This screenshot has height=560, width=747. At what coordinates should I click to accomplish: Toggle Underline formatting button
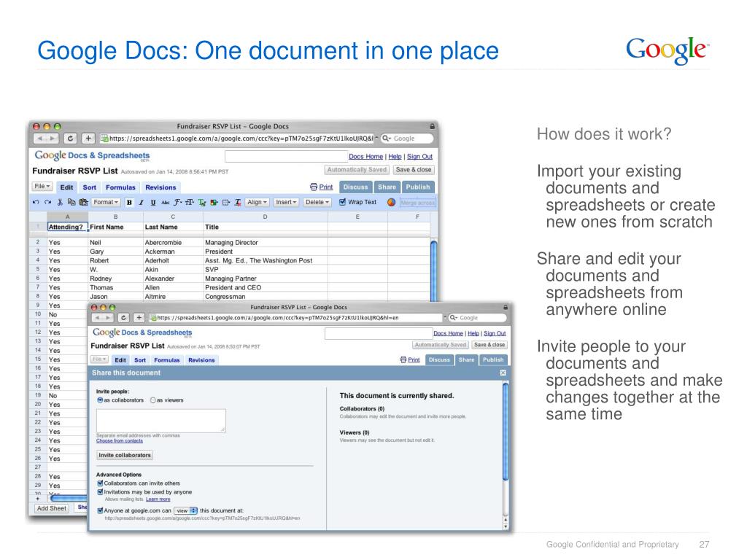pyautogui.click(x=153, y=203)
